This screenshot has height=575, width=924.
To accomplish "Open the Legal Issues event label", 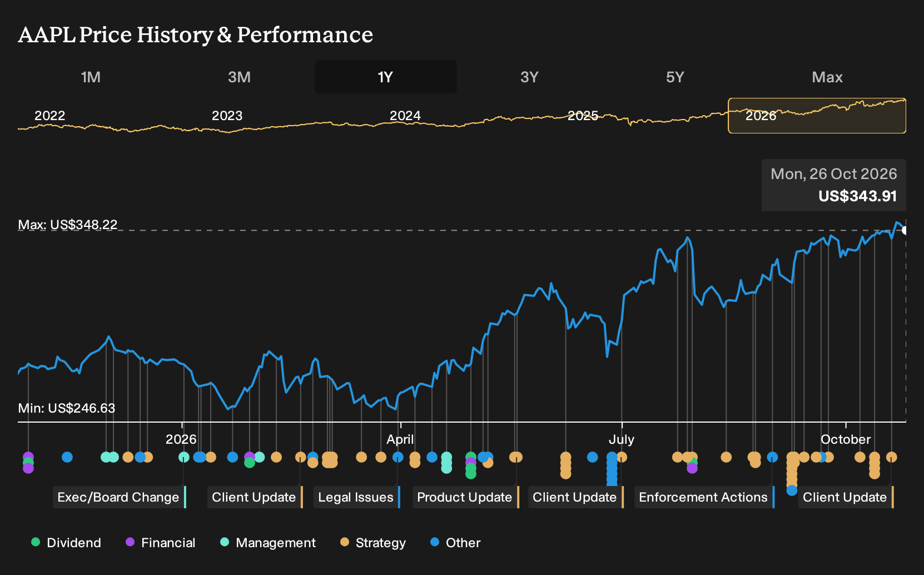I will tap(357, 497).
